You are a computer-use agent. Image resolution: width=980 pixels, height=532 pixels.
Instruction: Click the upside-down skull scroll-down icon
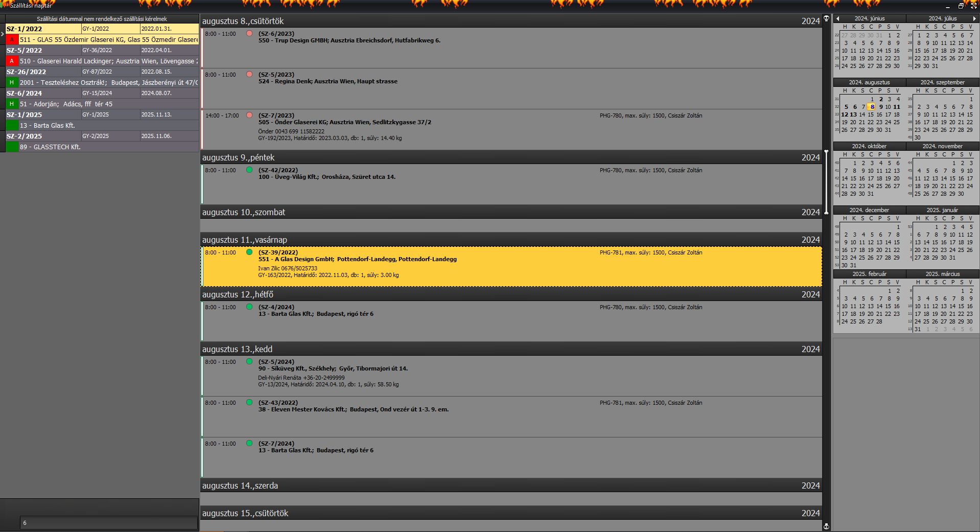[x=826, y=526]
